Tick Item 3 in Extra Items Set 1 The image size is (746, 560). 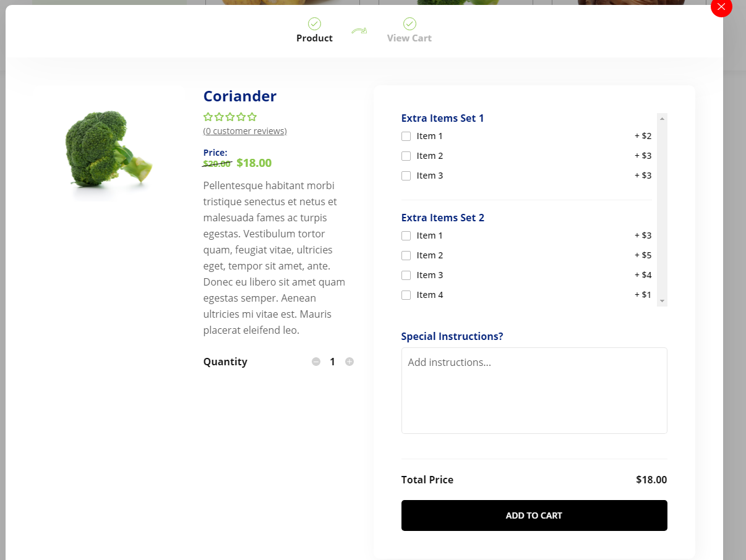406,176
